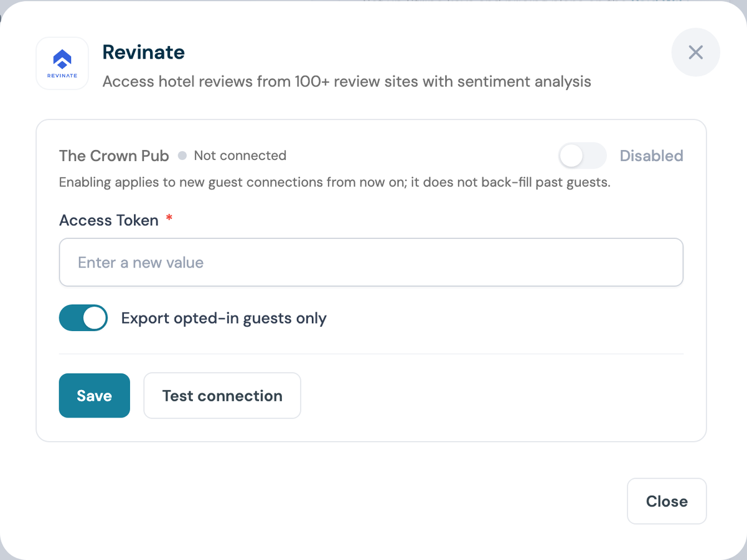747x560 pixels.
Task: Toggle Export opted-in guests only switch
Action: pos(83,318)
